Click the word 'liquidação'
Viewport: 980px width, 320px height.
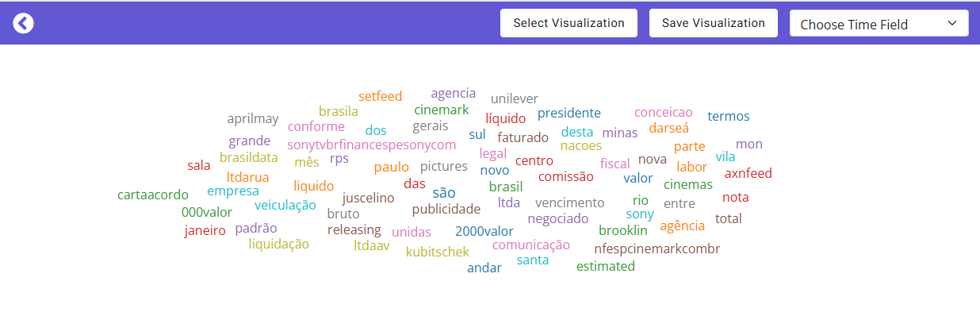279,244
